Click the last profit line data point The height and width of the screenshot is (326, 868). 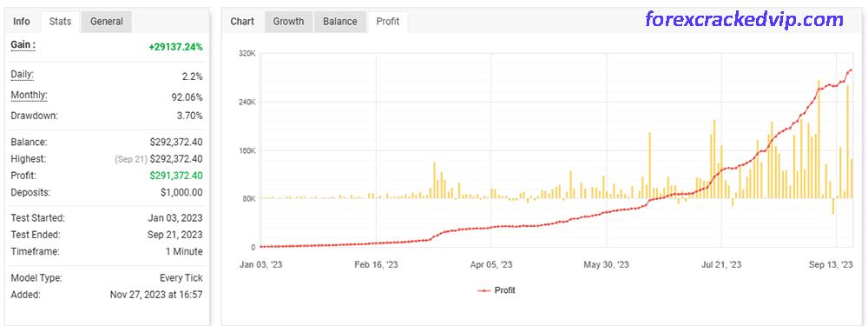tap(851, 70)
